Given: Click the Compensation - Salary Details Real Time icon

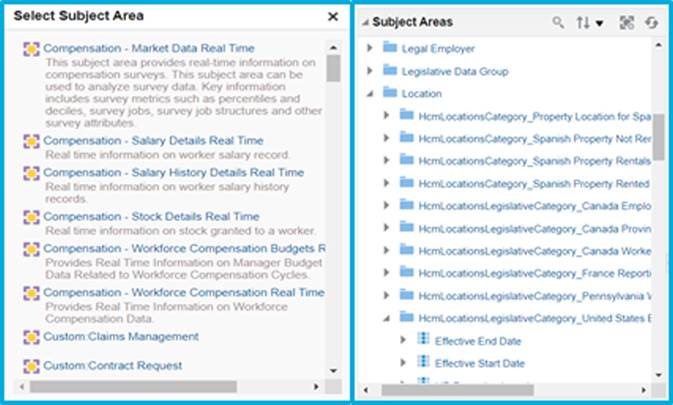Looking at the screenshot, I should (31, 141).
